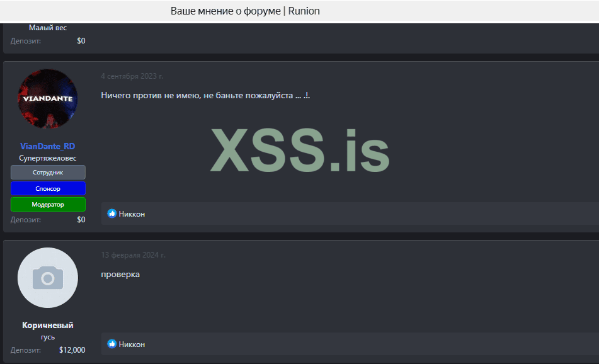Screen dimensions: 599x364
Task: Click the Сотрудник badge
Action: (x=48, y=173)
